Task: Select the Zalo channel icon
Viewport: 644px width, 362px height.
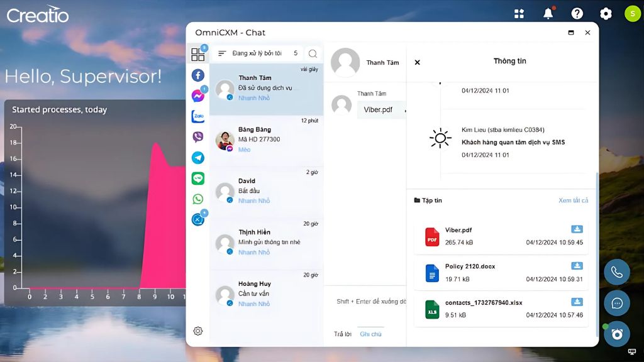Action: pyautogui.click(x=198, y=116)
